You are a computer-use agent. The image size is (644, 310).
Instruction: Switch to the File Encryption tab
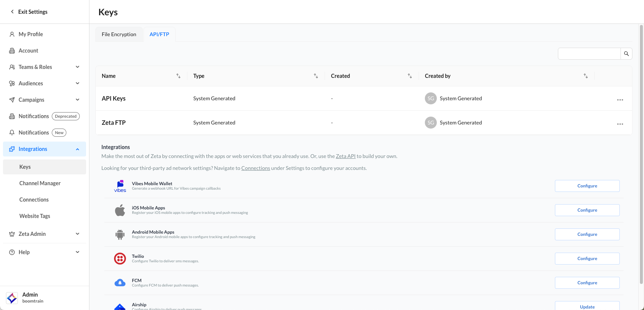point(119,34)
